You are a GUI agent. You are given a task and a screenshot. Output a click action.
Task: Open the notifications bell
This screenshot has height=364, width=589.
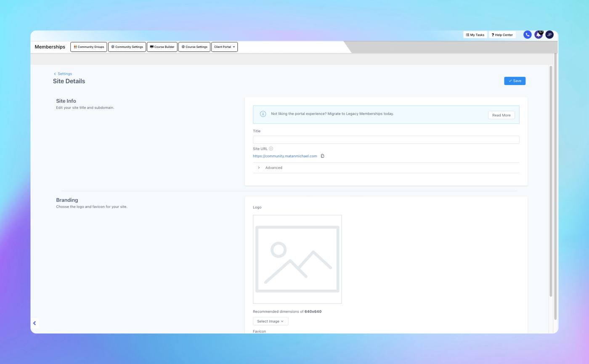click(539, 35)
